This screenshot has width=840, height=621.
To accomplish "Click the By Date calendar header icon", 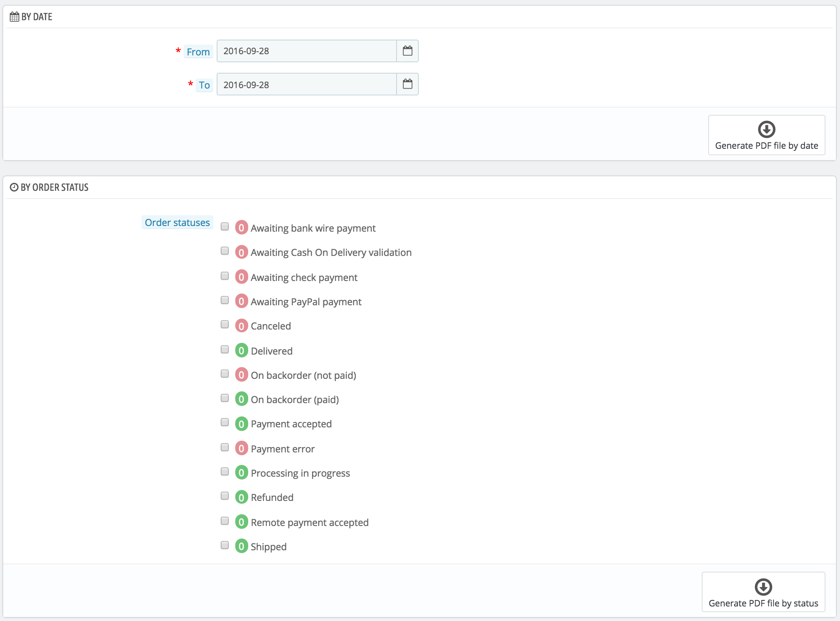I will coord(15,17).
